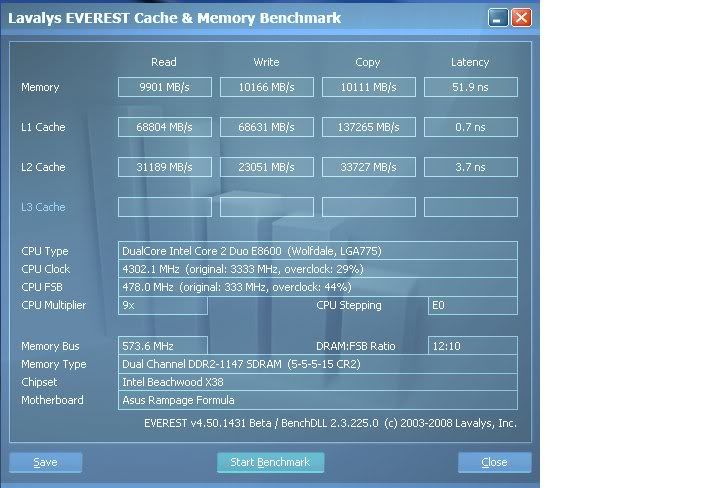Click the L2 Cache Copy 33727 MB/s value
The image size is (720, 488).
pyautogui.click(x=369, y=167)
